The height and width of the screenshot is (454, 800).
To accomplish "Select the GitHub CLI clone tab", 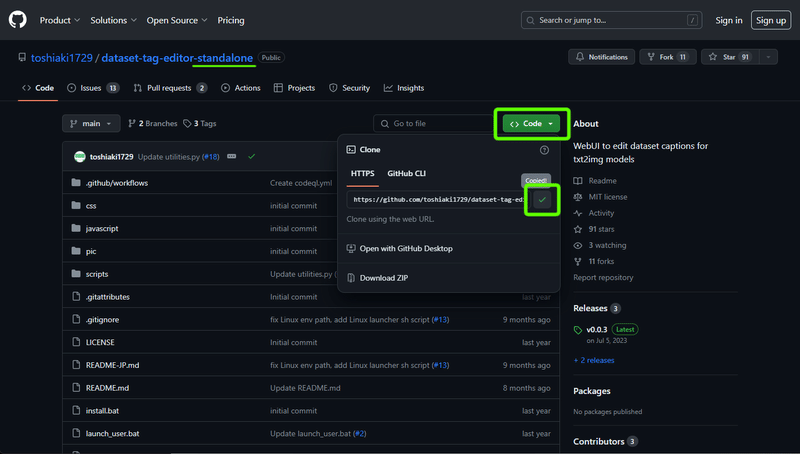I will (406, 173).
